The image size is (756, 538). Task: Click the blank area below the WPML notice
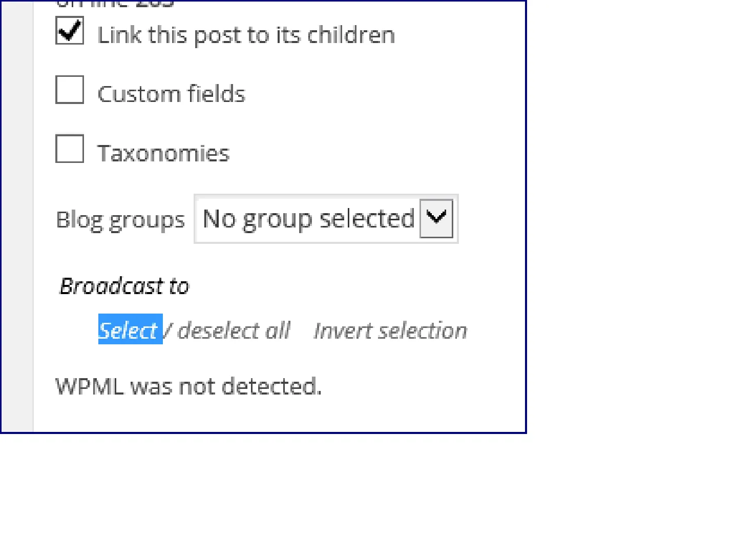pyautogui.click(x=279, y=416)
